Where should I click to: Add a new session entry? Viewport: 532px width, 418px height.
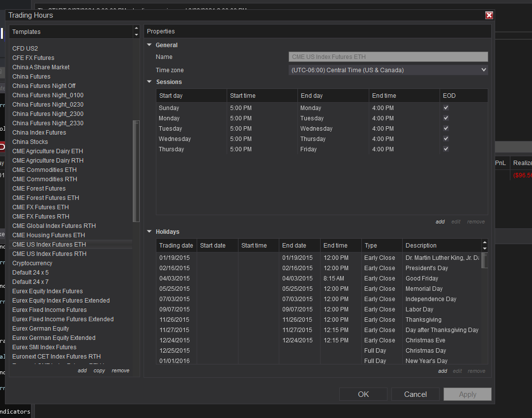coord(440,222)
